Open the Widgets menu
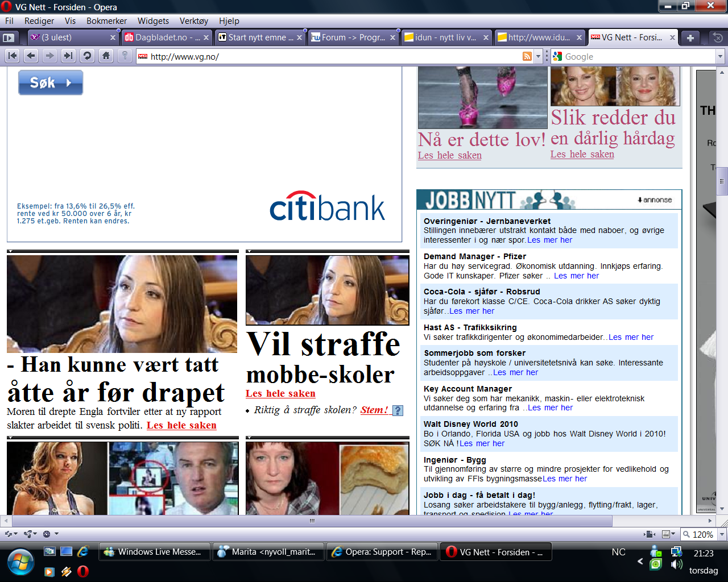This screenshot has width=728, height=582. (153, 21)
